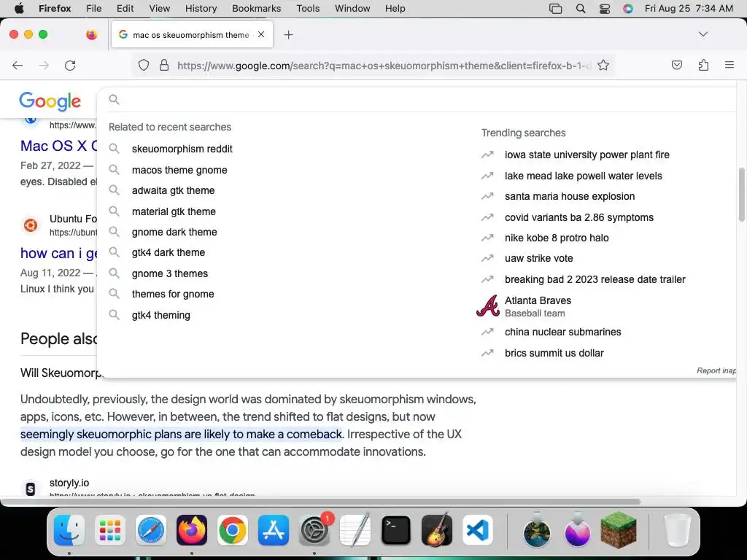The width and height of the screenshot is (747, 560).
Task: Open the Tools menu
Action: [x=308, y=9]
